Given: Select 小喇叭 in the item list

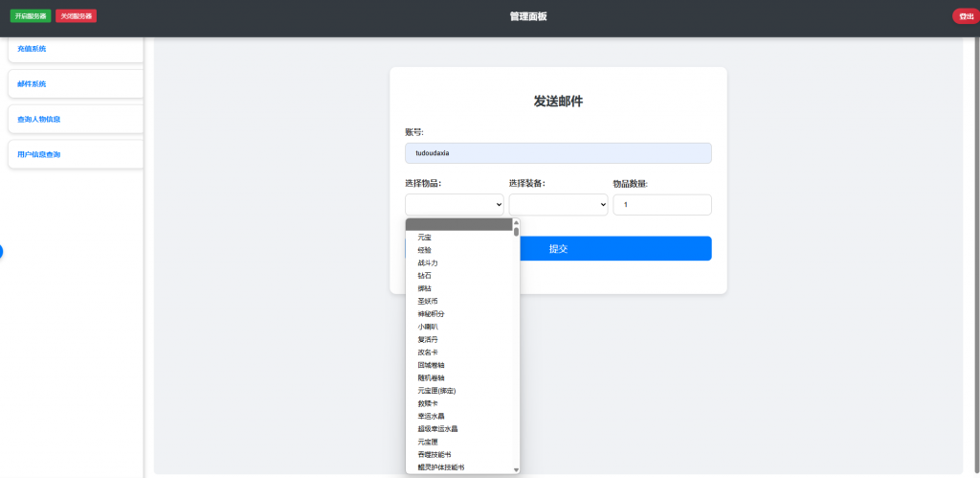Looking at the screenshot, I should (x=428, y=327).
